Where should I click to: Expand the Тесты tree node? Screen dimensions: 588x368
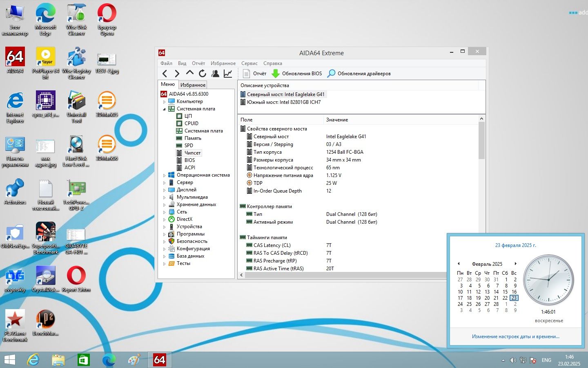165,263
